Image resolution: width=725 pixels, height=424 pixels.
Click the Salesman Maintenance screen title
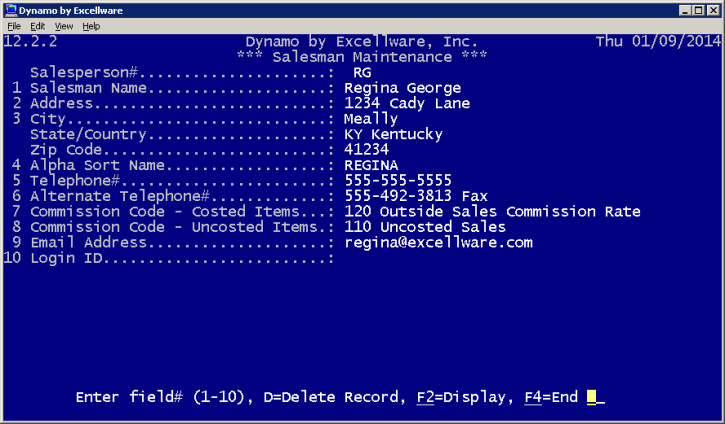point(362,57)
